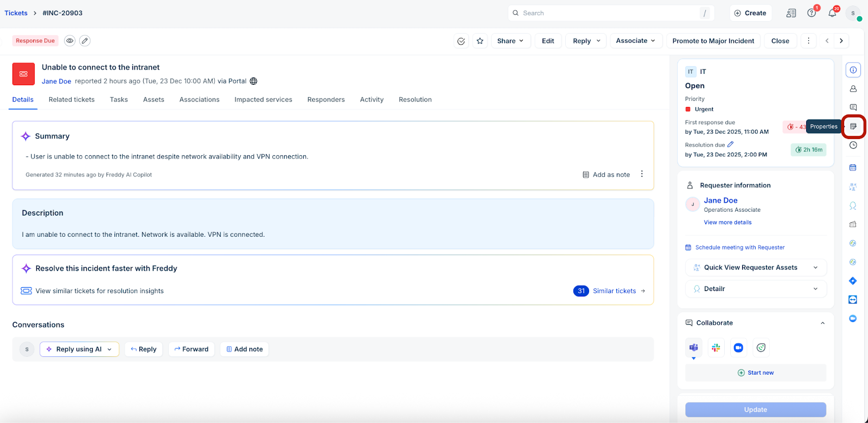Open the ticket info sidebar icon
Viewport: 868px width, 423px height.
click(x=853, y=70)
